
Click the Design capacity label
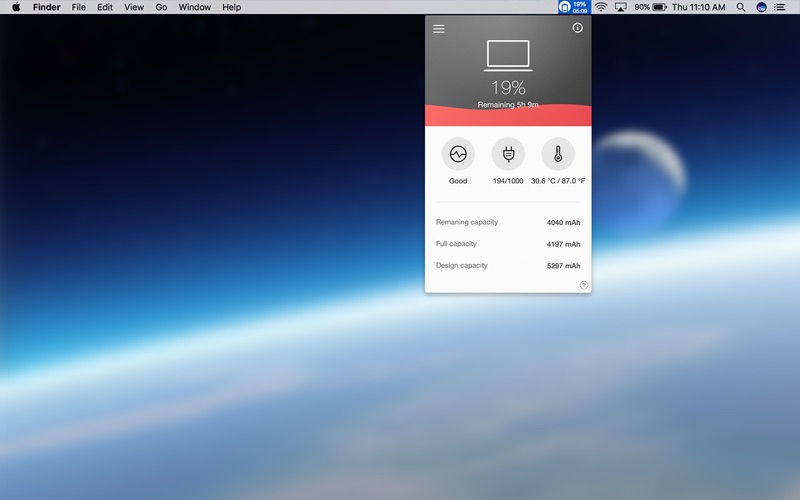462,265
